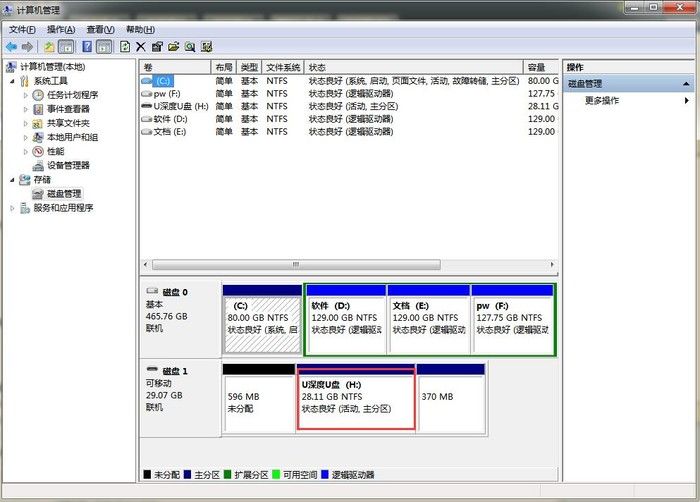This screenshot has width=700, height=502.
Task: Open the 查看(V) menu
Action: coord(100,30)
